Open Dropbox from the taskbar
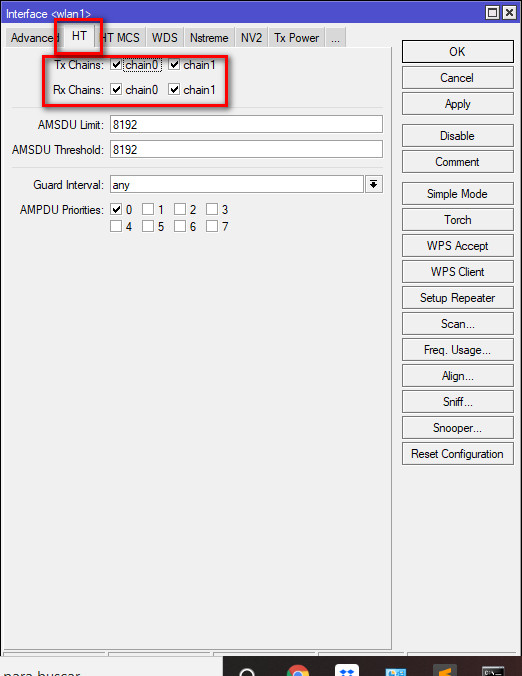 [x=347, y=670]
